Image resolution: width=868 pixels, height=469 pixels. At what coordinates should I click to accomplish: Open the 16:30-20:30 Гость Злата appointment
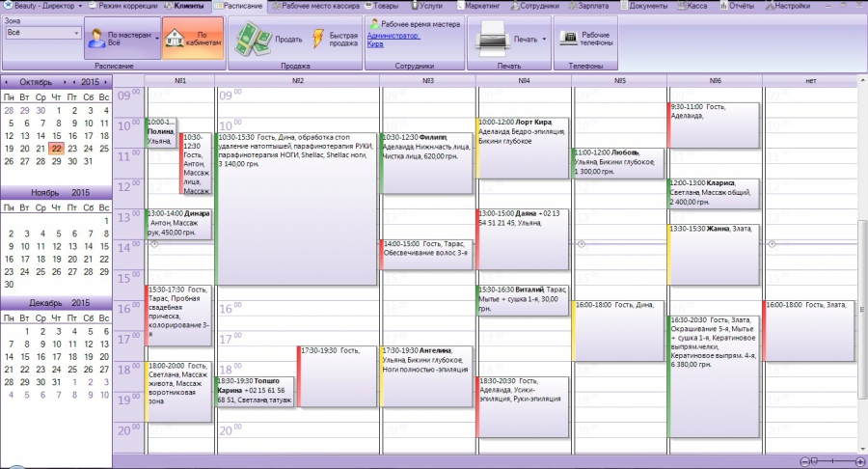(713, 376)
